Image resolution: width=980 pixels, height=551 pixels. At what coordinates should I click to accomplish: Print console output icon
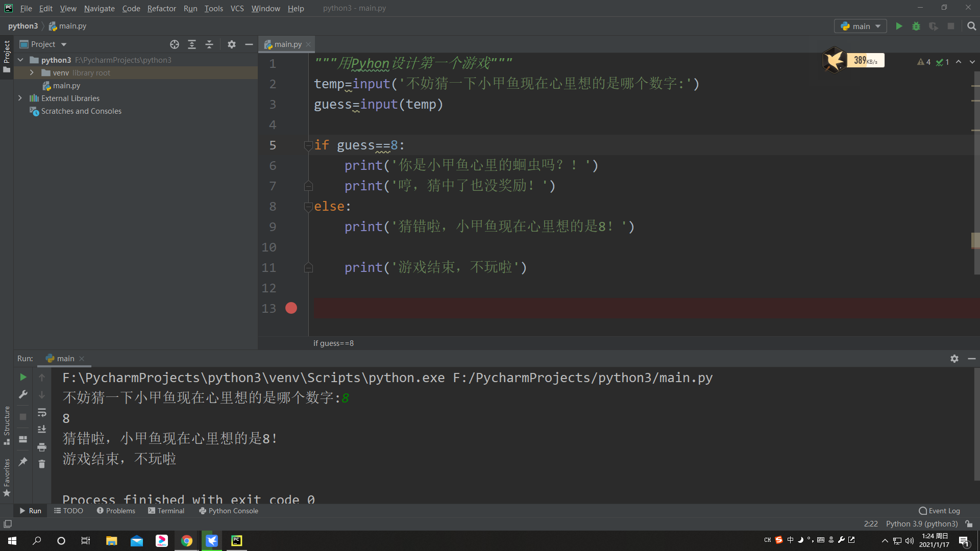(x=42, y=447)
